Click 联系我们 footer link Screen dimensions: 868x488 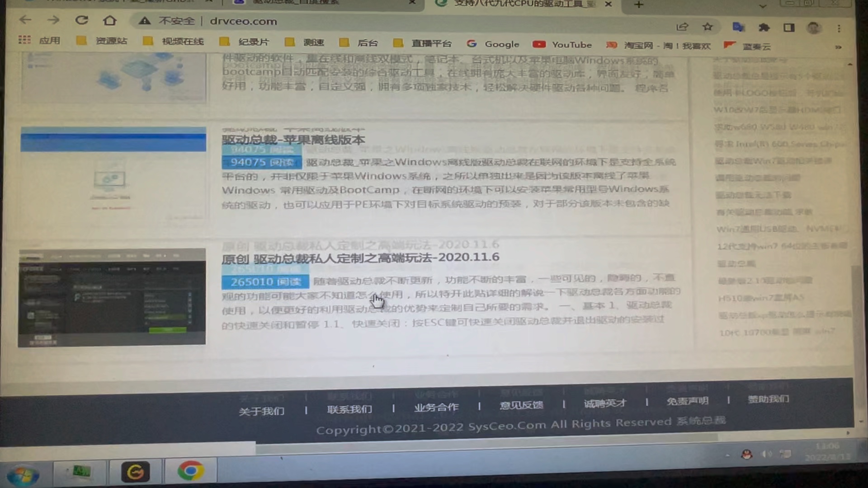click(349, 409)
